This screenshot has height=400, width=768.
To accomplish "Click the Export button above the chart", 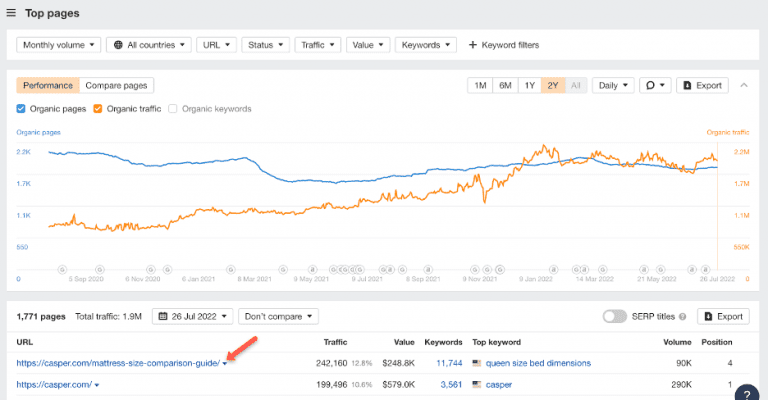I will [702, 85].
